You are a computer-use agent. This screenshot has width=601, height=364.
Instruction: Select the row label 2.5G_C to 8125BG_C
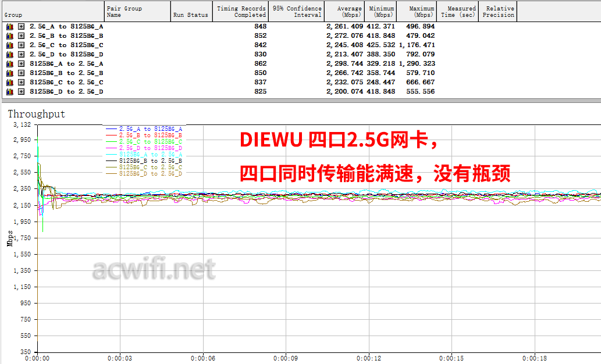[66, 45]
